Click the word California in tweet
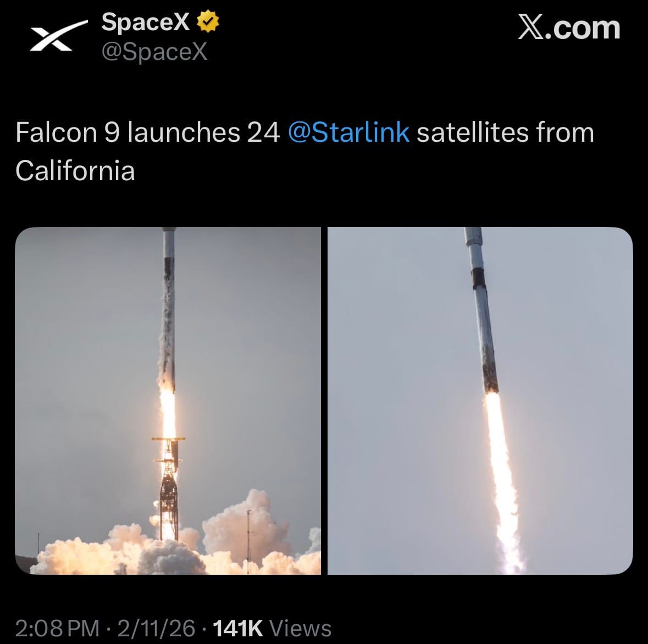 (x=75, y=170)
